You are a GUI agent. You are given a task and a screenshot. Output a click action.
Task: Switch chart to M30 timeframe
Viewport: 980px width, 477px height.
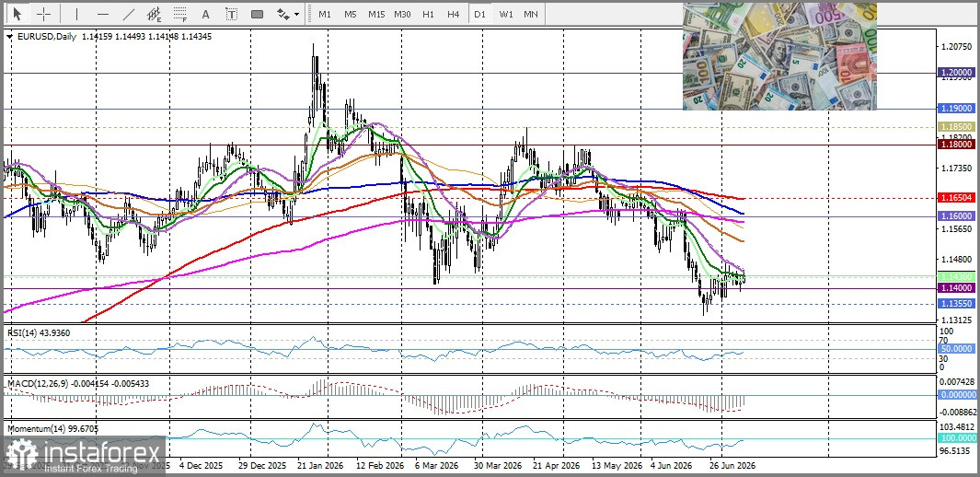[x=402, y=14]
